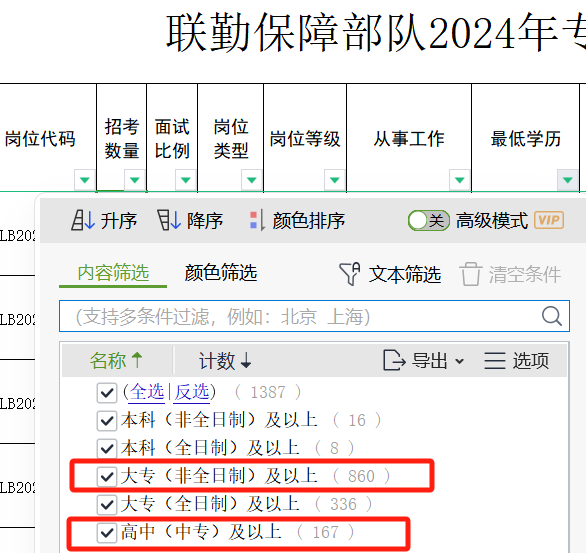Viewport: 586px width, 553px height.
Task: Click the 全选 link
Action: coord(147,392)
